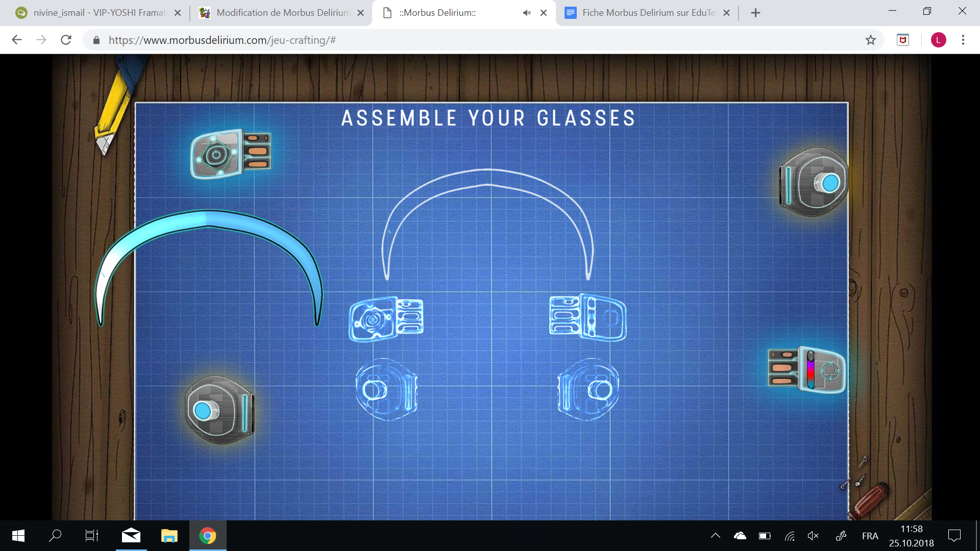Image resolution: width=980 pixels, height=551 pixels.
Task: Mute the Morbus Delirium tab audio icon
Action: (x=527, y=13)
